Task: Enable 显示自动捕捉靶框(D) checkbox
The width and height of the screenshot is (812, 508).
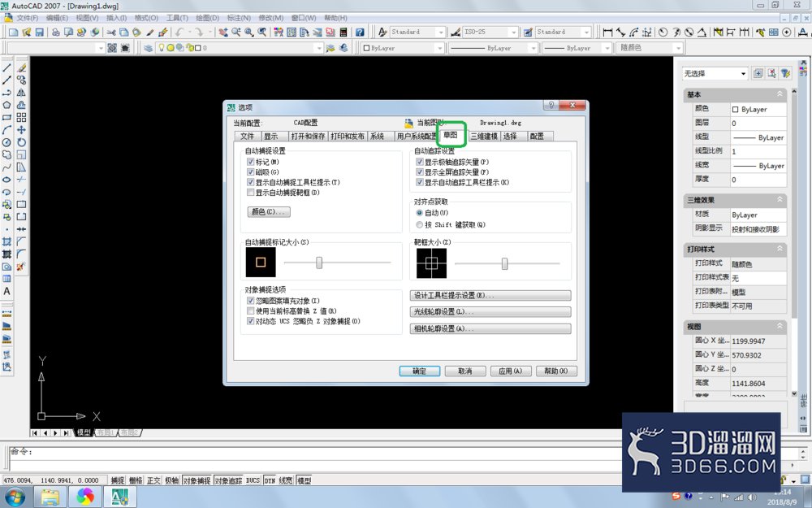Action: coord(251,193)
